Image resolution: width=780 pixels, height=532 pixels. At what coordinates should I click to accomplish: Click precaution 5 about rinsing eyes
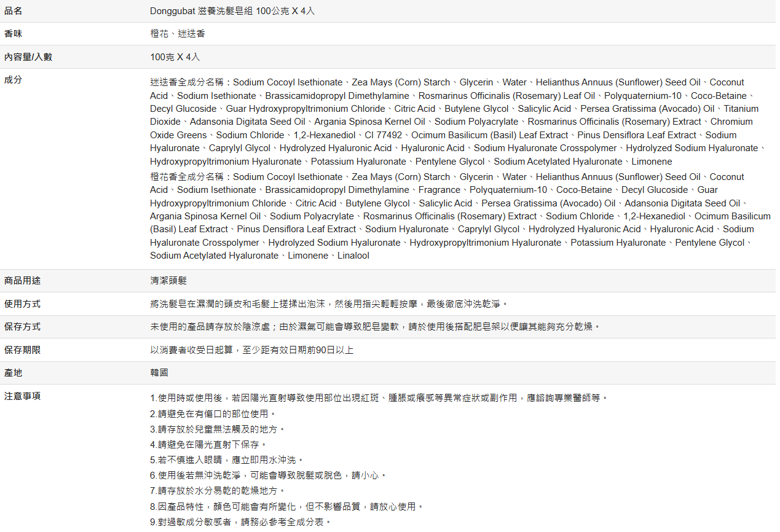click(227, 460)
